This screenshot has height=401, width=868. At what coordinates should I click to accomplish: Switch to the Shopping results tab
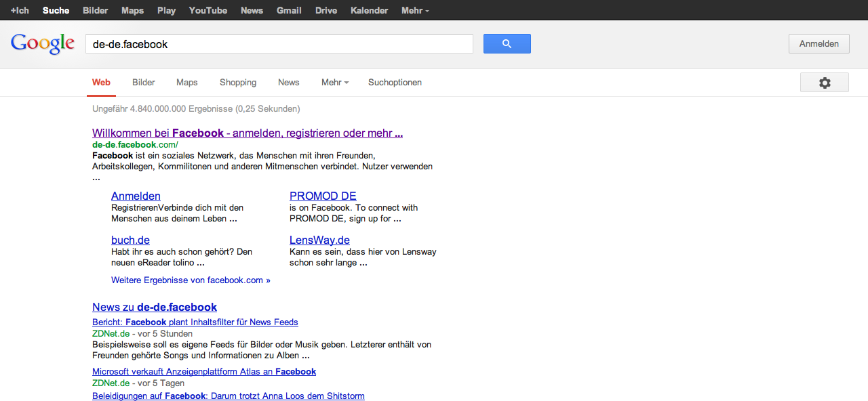[x=237, y=83]
